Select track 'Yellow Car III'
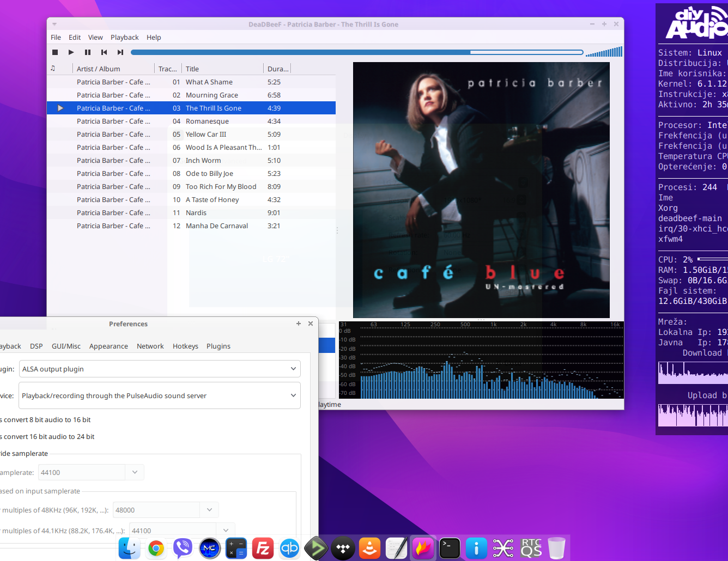Viewport: 728px width, 561px height. coord(191,134)
